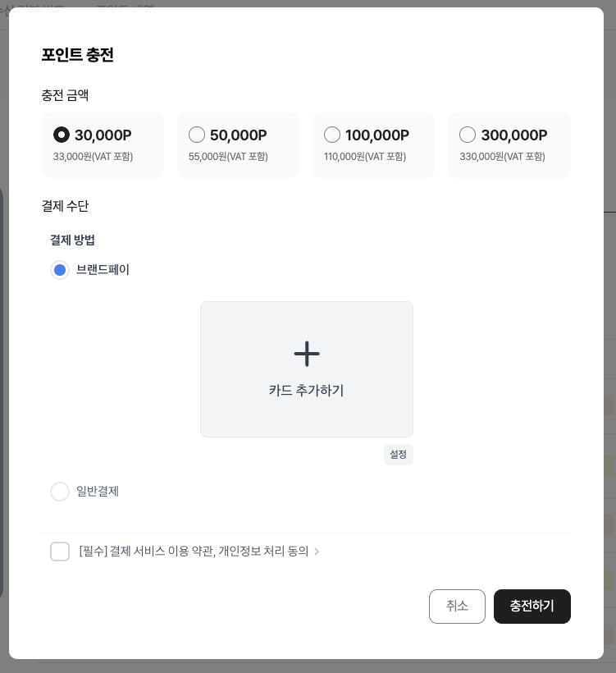Switch to 일반결제 payment method radio
616x673 pixels.
click(60, 492)
